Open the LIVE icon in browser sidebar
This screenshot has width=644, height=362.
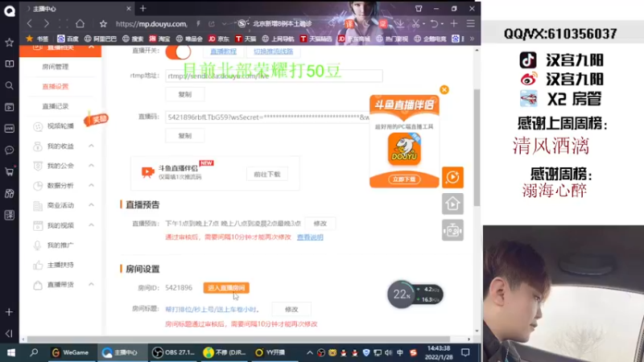[x=9, y=129]
